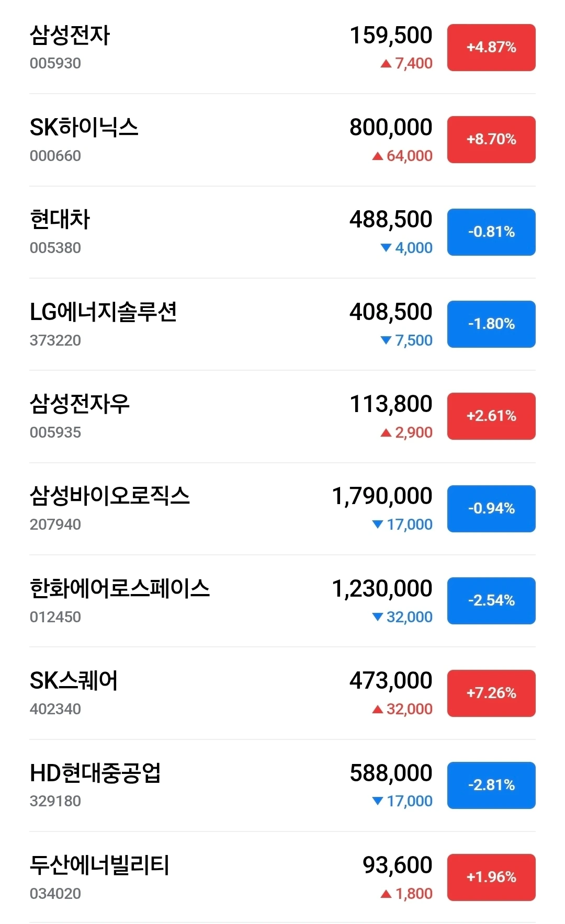
Task: Open the SK하이닉스 stock name
Action: click(x=84, y=128)
